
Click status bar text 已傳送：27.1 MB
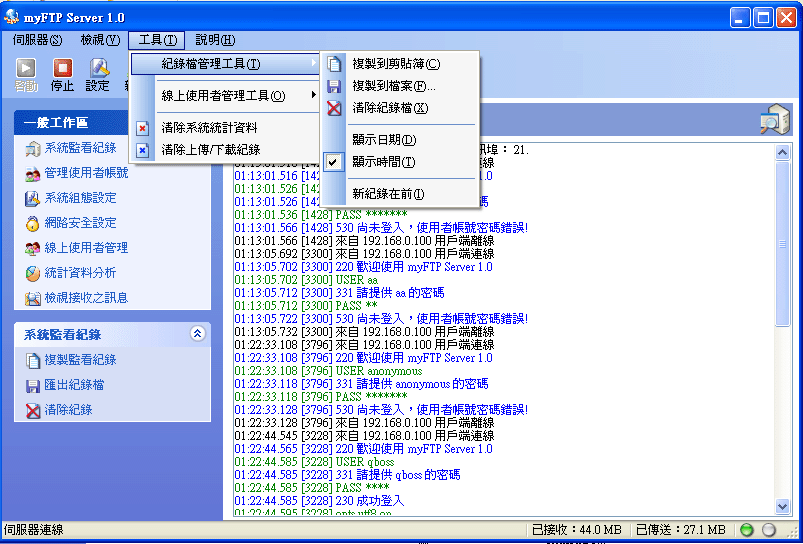point(681,530)
